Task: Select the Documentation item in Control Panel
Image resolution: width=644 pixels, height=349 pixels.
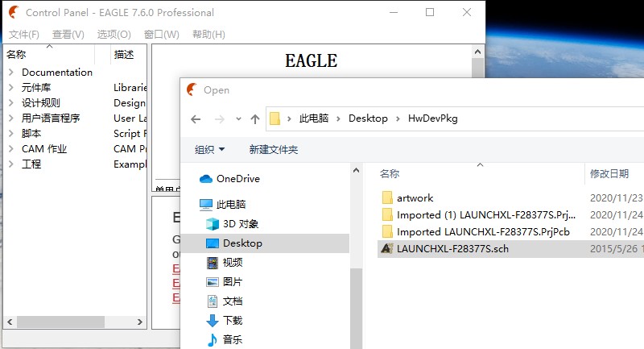Action: coord(57,73)
